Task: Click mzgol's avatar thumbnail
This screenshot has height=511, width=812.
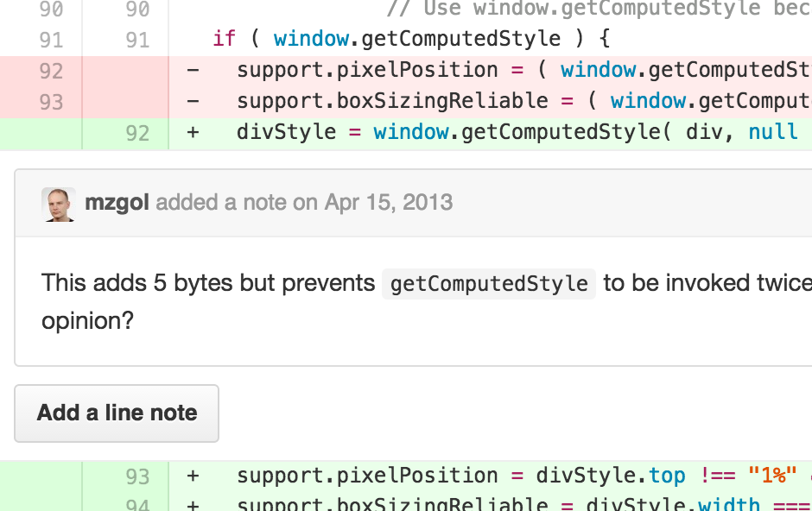Action: pos(59,205)
